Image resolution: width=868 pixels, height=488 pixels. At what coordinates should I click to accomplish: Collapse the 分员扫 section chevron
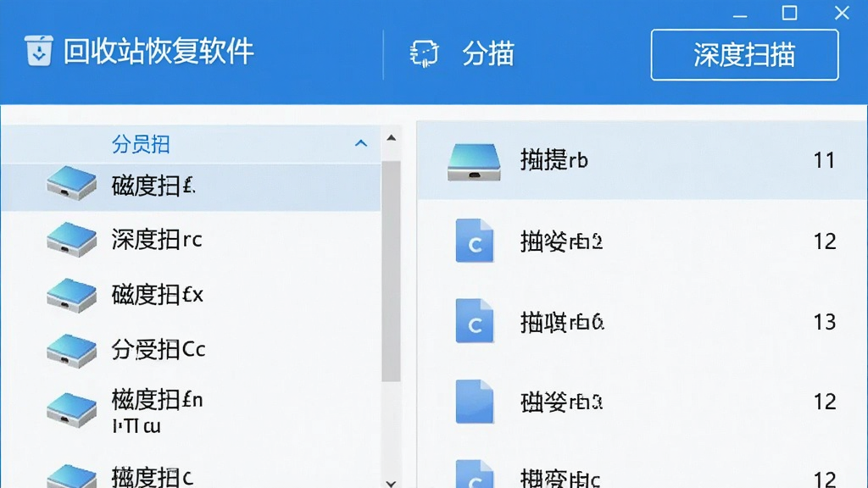[x=361, y=143]
